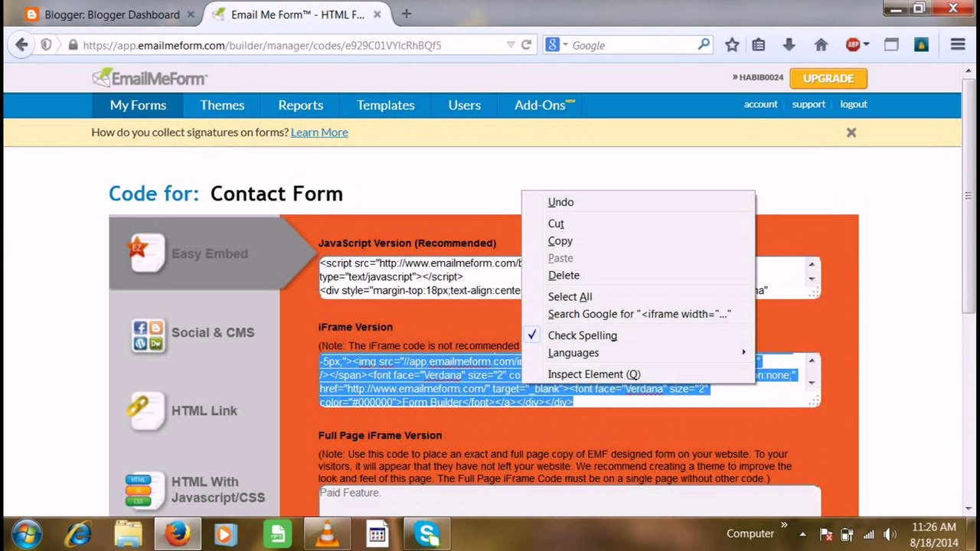The image size is (980, 551).
Task: Open the My Forms navigation tab
Action: 138,105
